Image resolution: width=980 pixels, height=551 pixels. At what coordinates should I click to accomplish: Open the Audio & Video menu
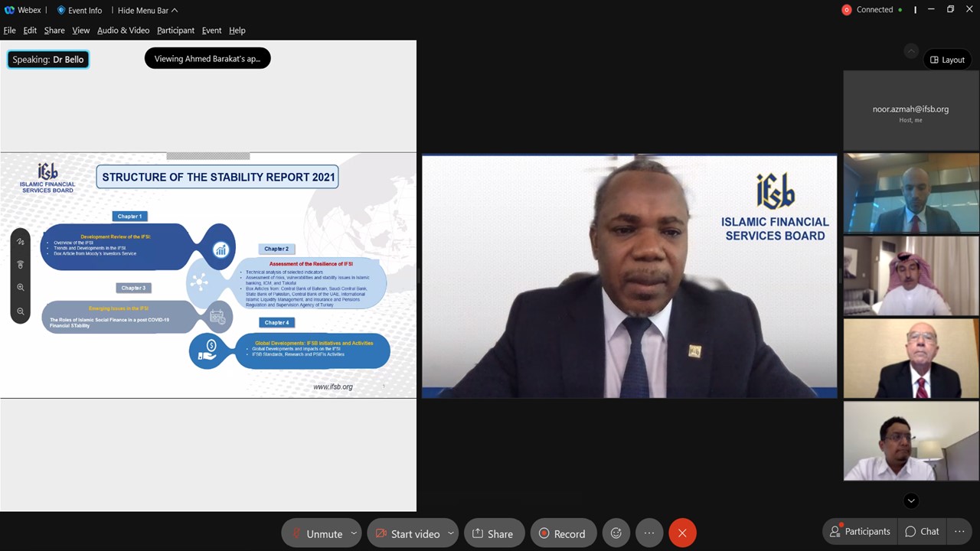[x=123, y=31]
